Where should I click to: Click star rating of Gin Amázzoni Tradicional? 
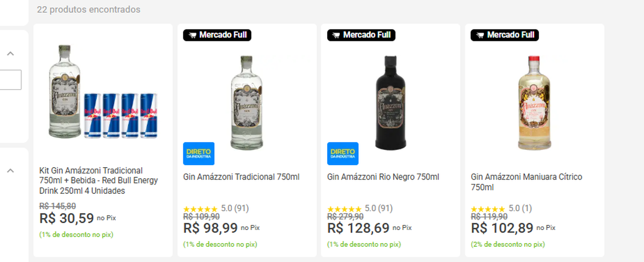(x=200, y=209)
